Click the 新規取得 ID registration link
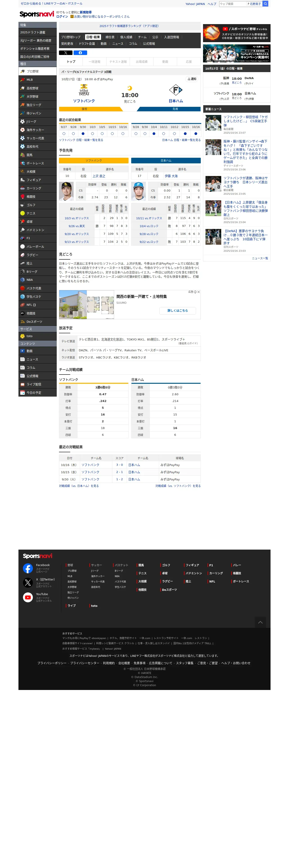Image resolution: width=289 pixels, height=868 pixels. (86, 12)
